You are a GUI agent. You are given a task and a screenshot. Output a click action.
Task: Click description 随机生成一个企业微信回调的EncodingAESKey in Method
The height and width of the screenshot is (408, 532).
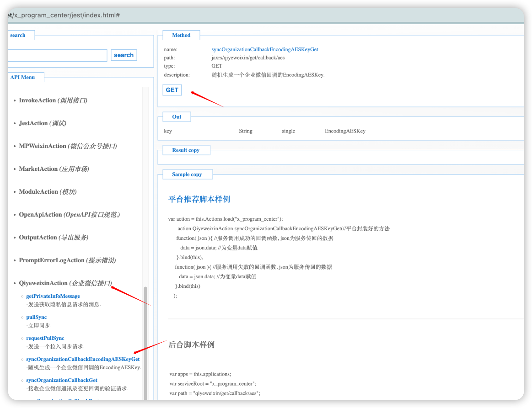[x=268, y=75]
